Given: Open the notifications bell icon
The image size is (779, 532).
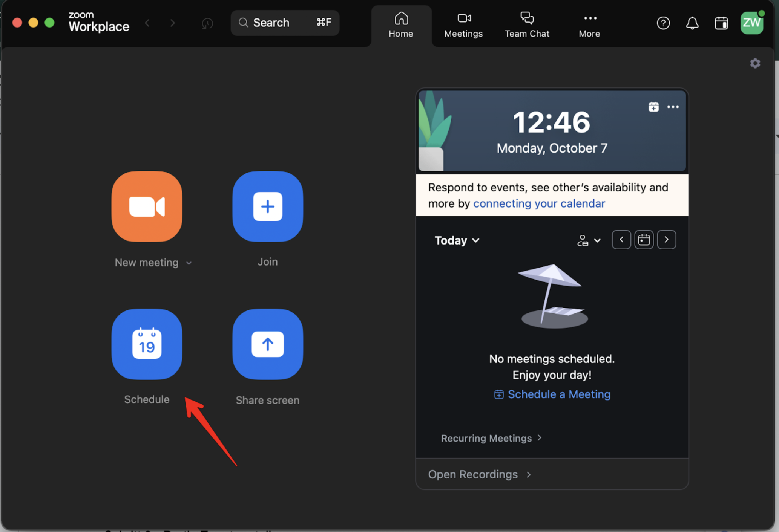Looking at the screenshot, I should [692, 23].
